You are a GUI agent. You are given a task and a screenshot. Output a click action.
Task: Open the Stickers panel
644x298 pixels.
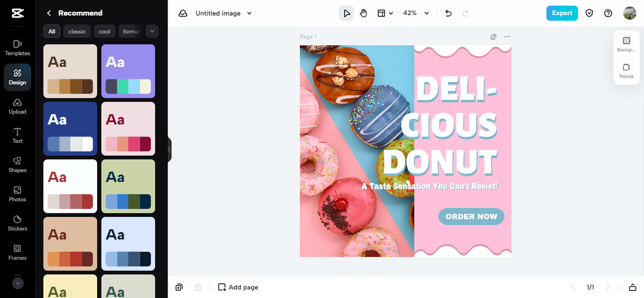pyautogui.click(x=18, y=223)
